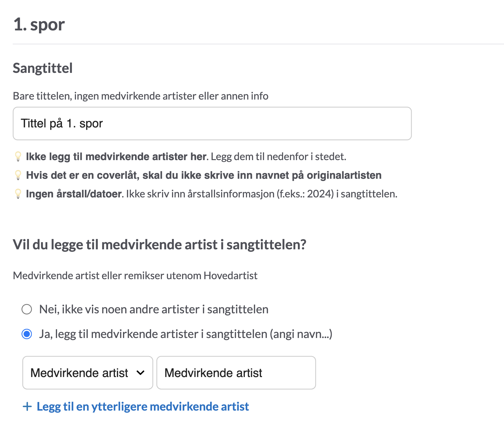Click the hint "Bare tittelen, ingen medvirkende artister eller annen info"
The height and width of the screenshot is (439, 504).
(x=141, y=96)
